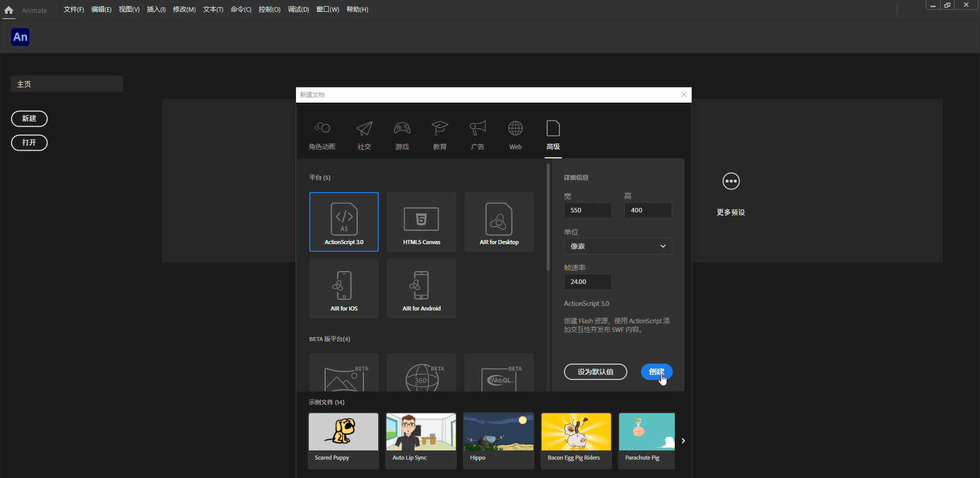The image size is (980, 478).
Task: Click the 示例文件 (14) heading
Action: click(x=327, y=402)
